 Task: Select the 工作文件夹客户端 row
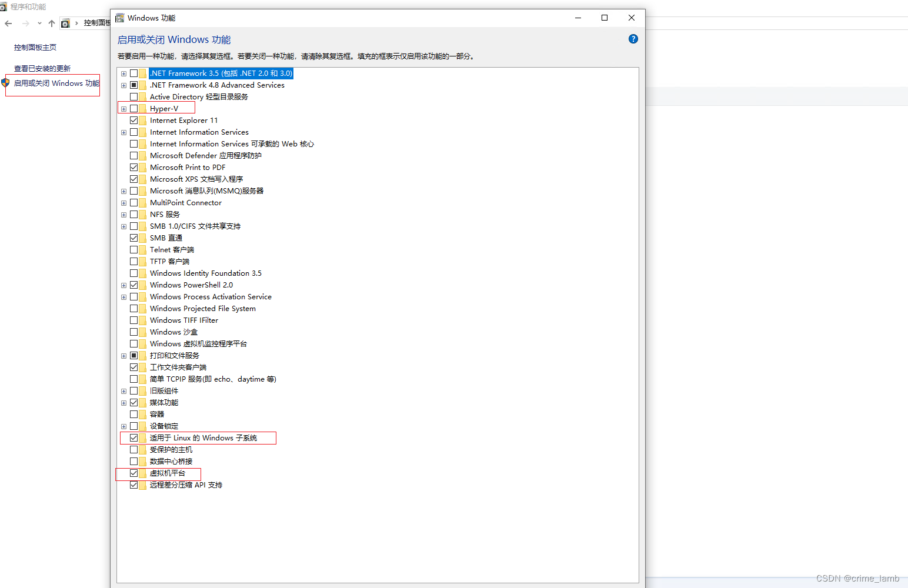point(178,367)
